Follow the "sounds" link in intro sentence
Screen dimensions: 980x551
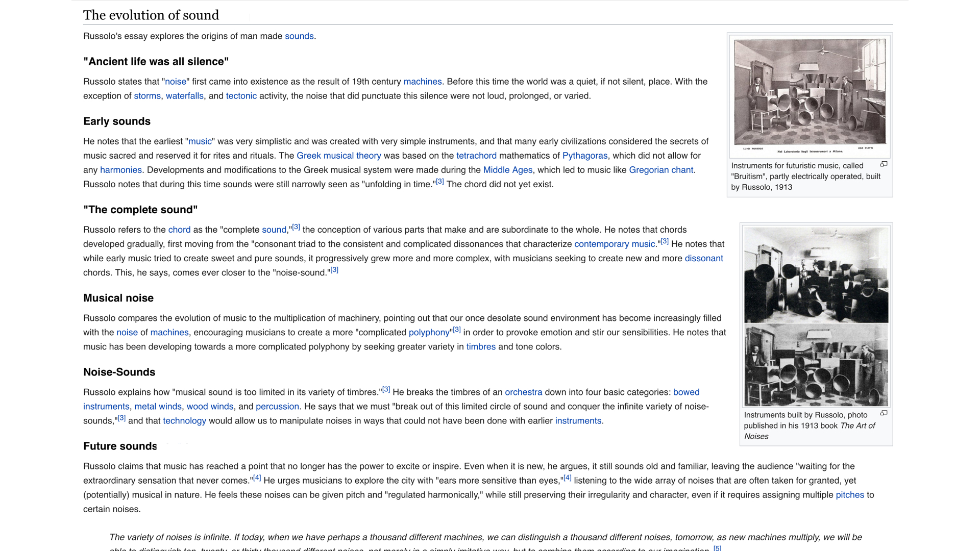299,36
